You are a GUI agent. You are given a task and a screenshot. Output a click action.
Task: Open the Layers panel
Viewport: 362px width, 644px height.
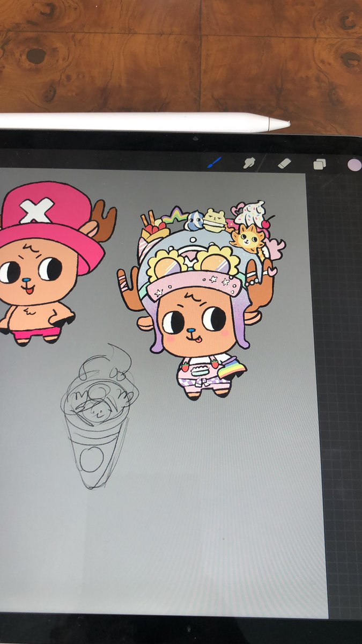(320, 164)
